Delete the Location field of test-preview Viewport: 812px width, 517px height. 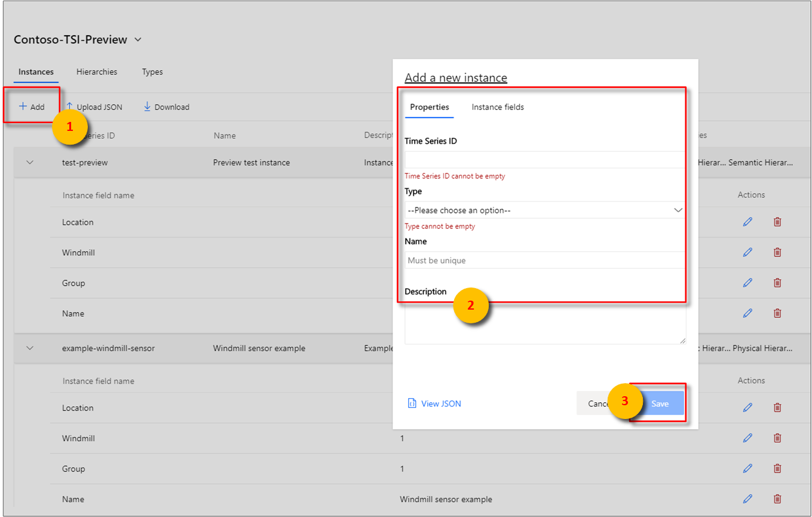point(777,222)
